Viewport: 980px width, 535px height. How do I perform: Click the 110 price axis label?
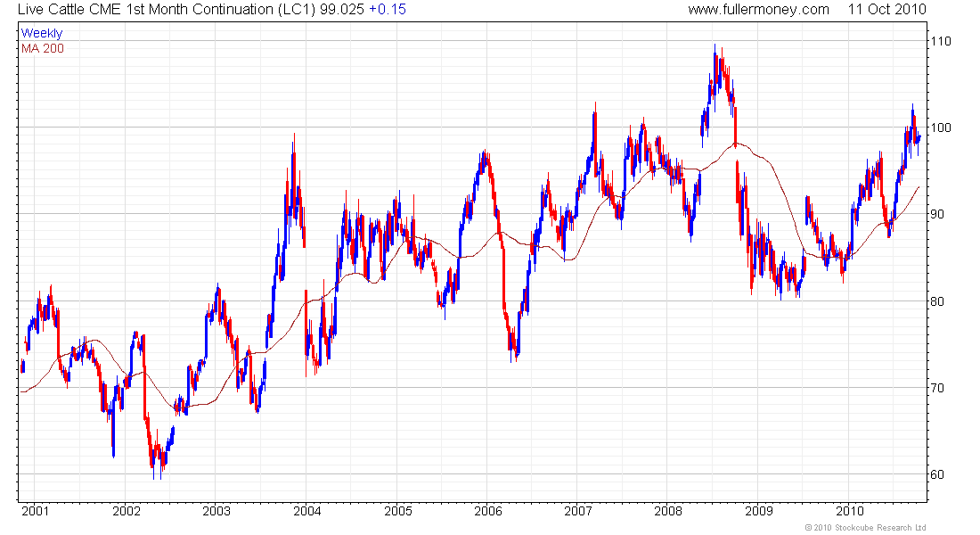[941, 41]
